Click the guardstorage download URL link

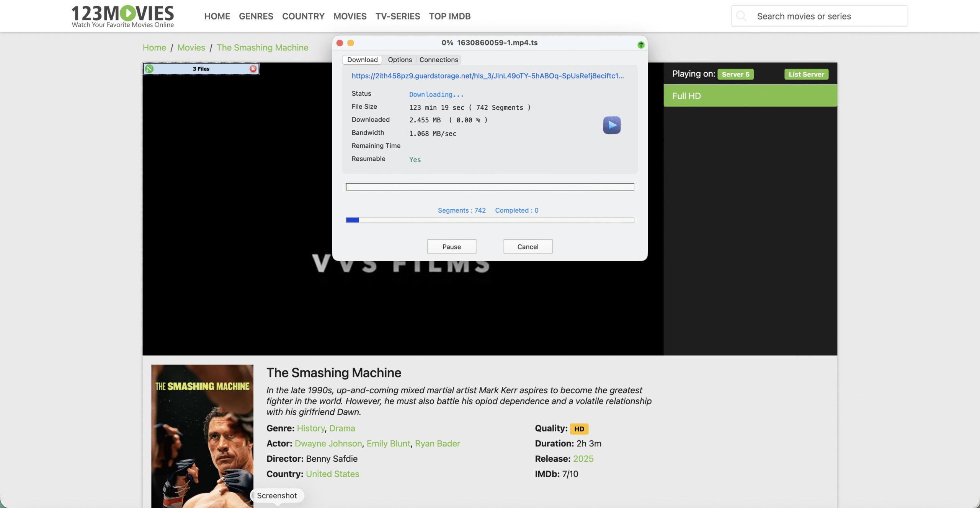point(487,76)
